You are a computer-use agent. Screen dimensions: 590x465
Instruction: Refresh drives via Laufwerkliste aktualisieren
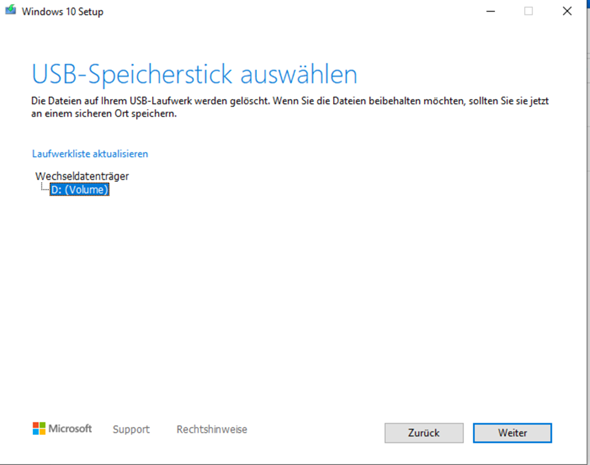(90, 153)
